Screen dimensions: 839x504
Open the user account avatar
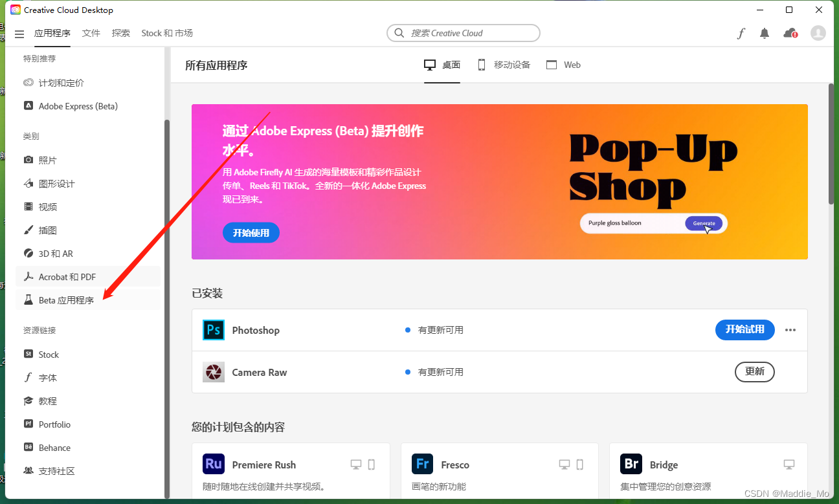tap(818, 33)
